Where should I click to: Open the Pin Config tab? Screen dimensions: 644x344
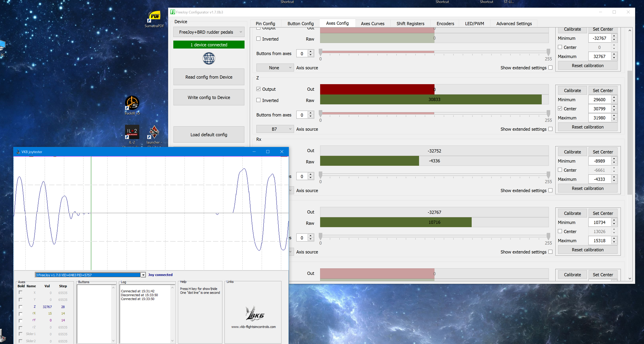(x=265, y=24)
